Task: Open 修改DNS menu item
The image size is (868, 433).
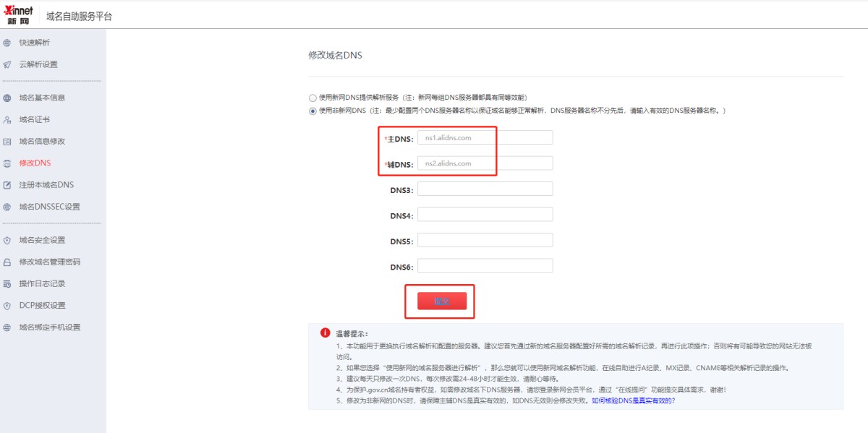Action: (x=35, y=163)
